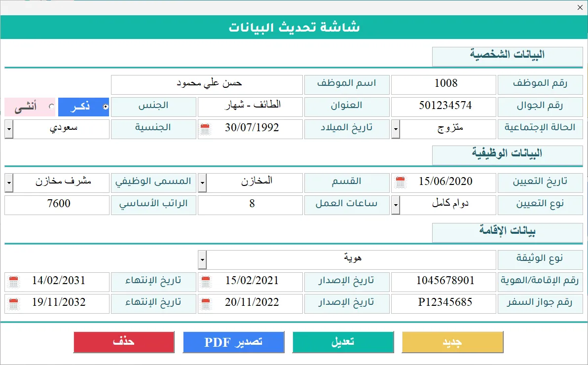Viewport: 588px width, 365px height.
Task: Click passport number field P12345685
Action: pyautogui.click(x=443, y=304)
